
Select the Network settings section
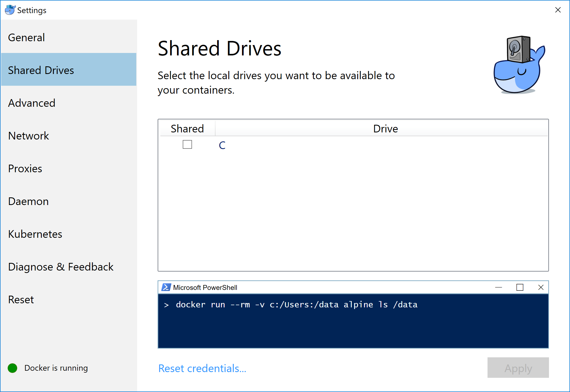(28, 136)
